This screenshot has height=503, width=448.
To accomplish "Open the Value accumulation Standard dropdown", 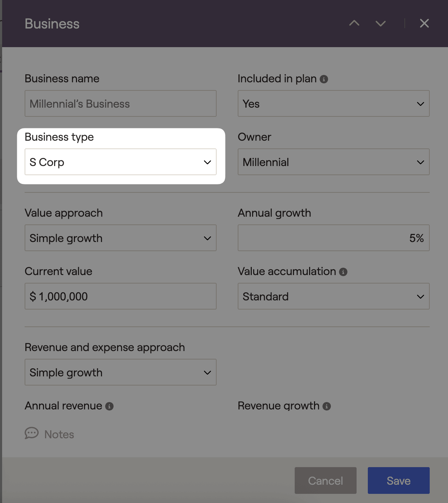I will coord(333,297).
